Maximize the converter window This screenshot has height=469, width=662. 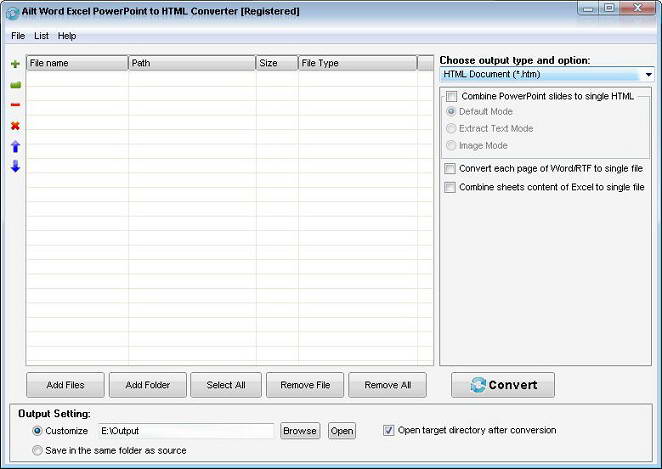609,8
